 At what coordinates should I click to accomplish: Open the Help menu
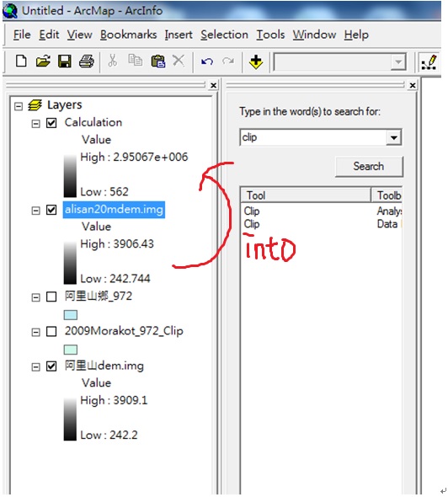point(356,35)
